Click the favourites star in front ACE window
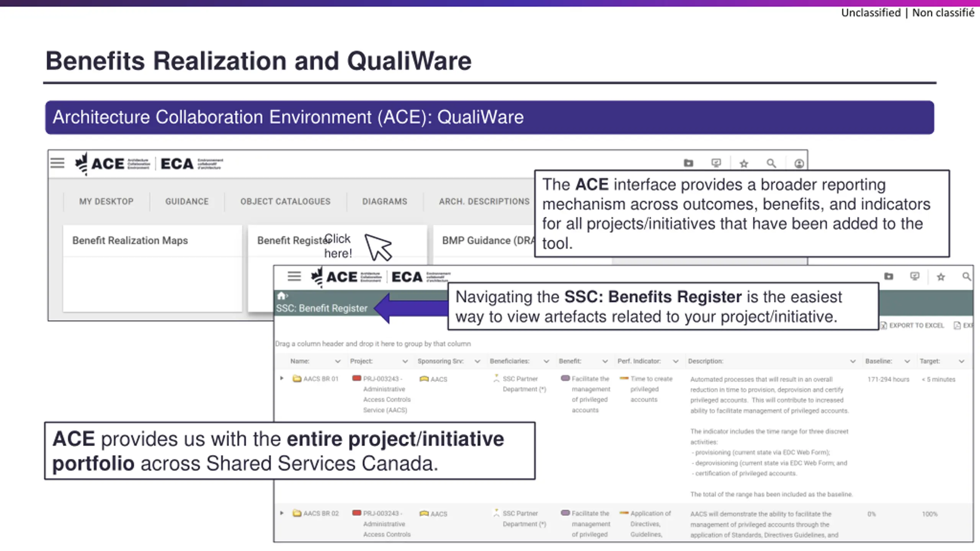The image size is (980, 551). 941,277
